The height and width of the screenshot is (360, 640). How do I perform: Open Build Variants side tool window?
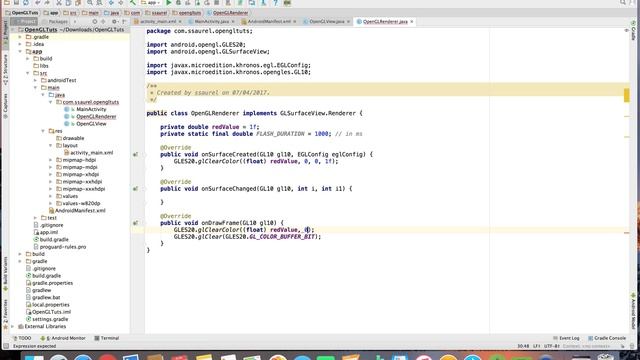click(x=5, y=273)
